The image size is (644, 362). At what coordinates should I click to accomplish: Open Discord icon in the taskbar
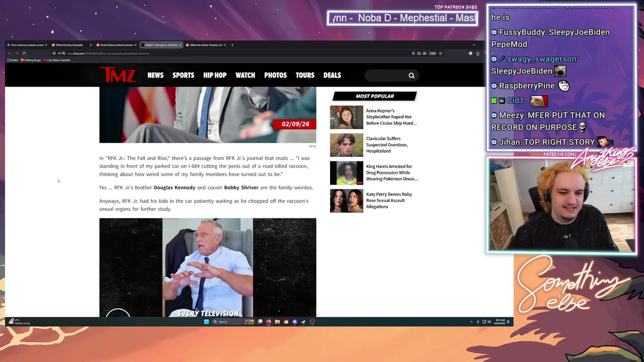(295, 322)
